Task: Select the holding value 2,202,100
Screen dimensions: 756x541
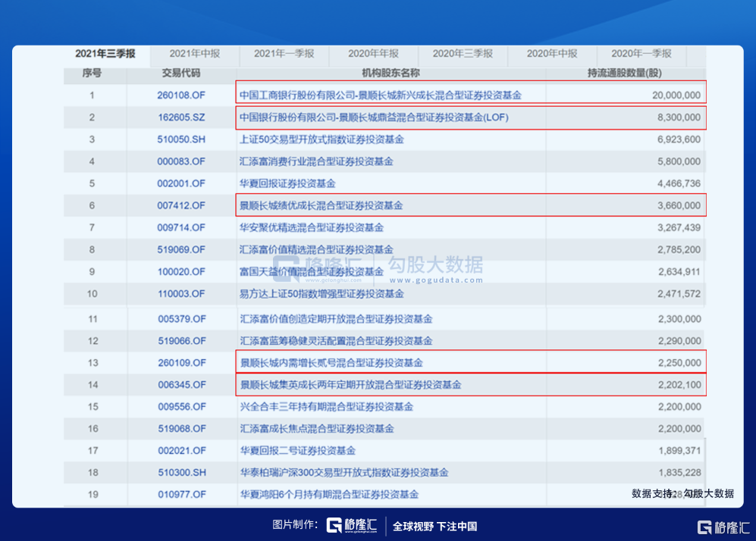Action: point(680,385)
